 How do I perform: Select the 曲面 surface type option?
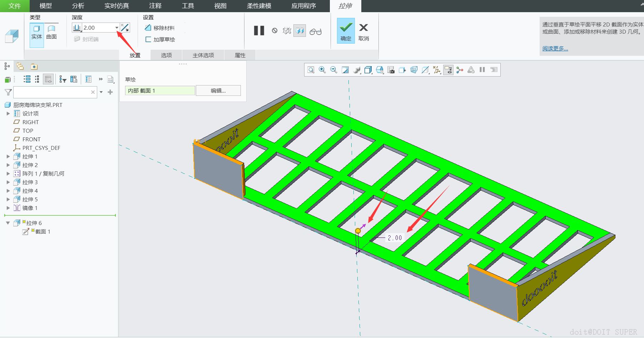[x=51, y=32]
